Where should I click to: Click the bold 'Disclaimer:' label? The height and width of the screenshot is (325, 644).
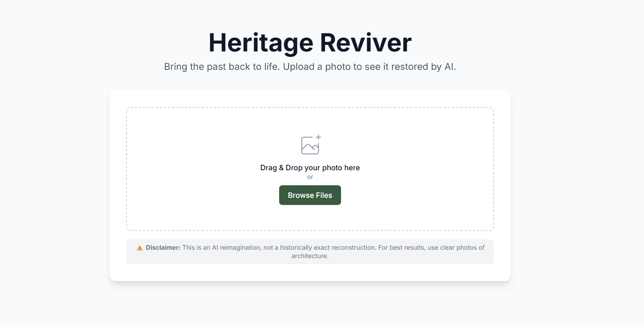163,248
